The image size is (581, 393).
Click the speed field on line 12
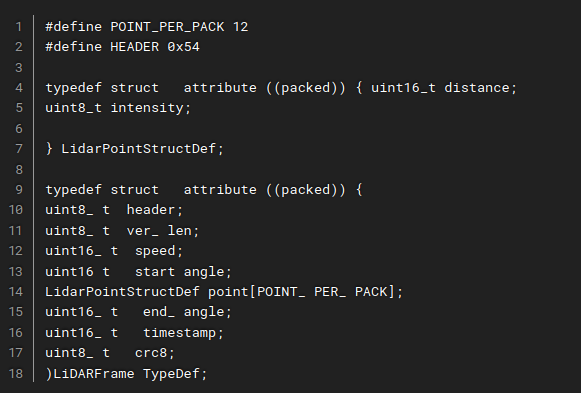pos(155,251)
